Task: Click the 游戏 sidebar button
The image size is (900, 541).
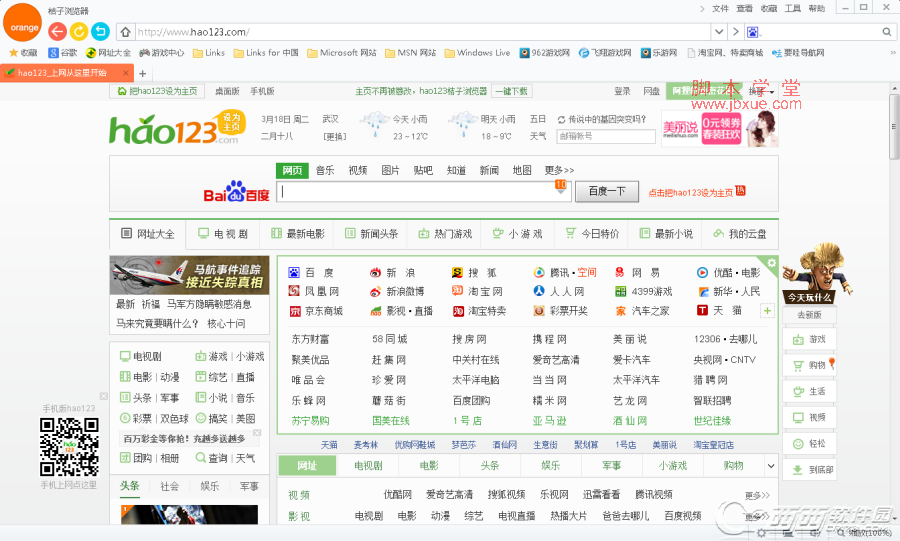Action: point(809,339)
